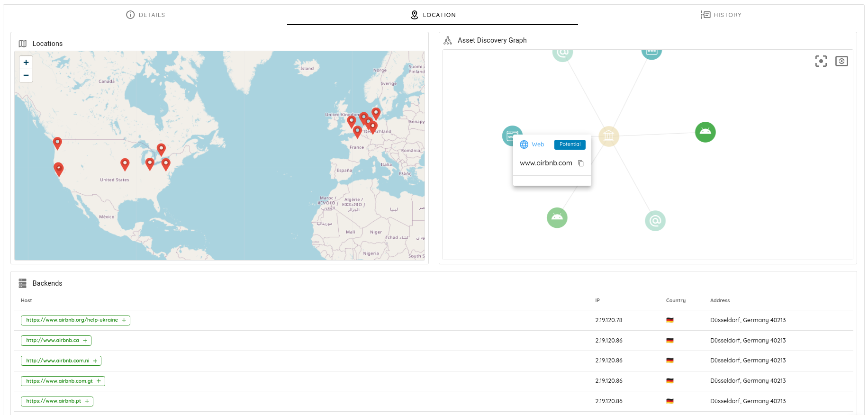868x415 pixels.
Task: Click the map pin in the US Midwest
Action: [150, 164]
